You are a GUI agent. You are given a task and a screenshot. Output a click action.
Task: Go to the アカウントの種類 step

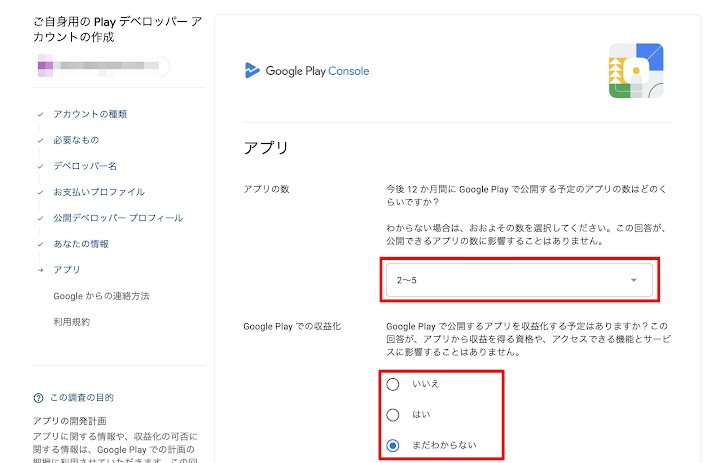click(90, 114)
